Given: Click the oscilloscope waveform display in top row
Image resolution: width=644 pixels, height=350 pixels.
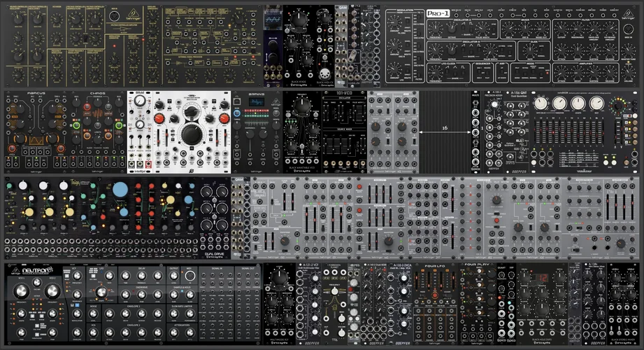Looking at the screenshot, I should coord(273,20).
